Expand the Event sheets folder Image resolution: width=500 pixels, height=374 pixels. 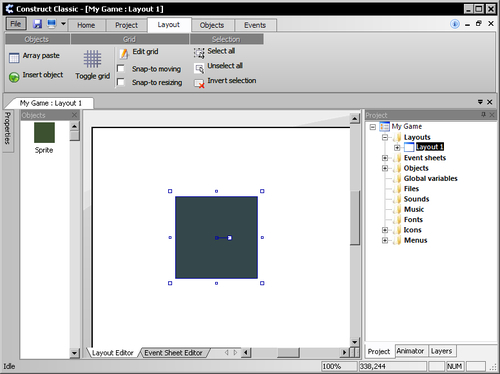(x=385, y=158)
